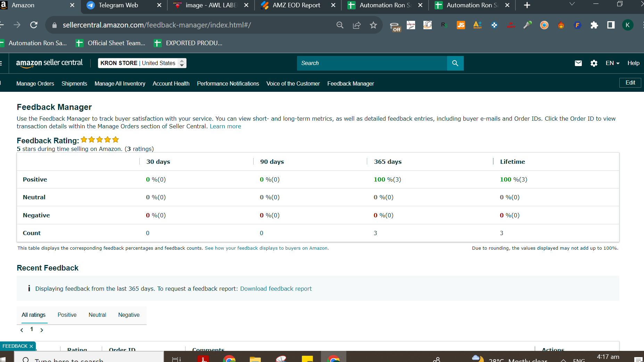Open the LOG IN extension icon
The height and width of the screenshot is (362, 644).
pos(411,25)
